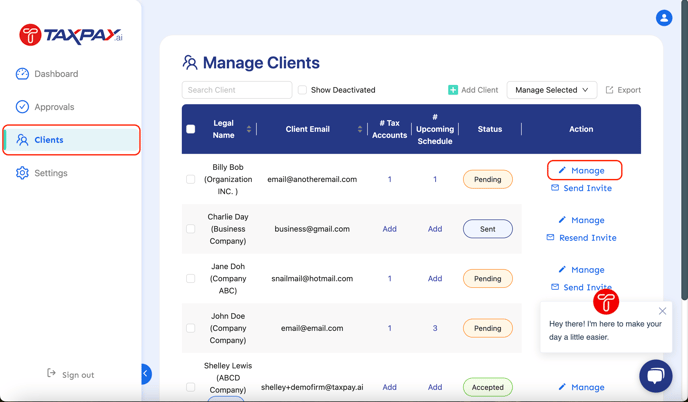Select John Doe's row checkbox
688x402 pixels.
tap(190, 328)
